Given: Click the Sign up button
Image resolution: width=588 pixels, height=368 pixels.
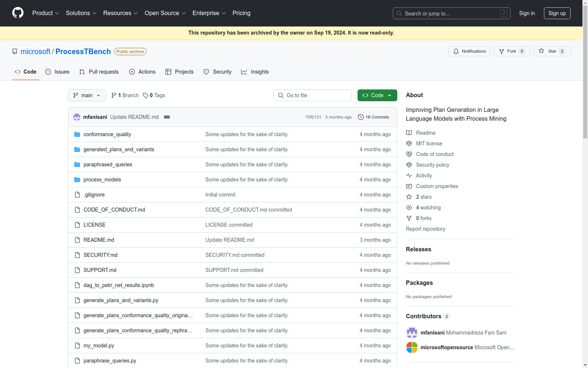Looking at the screenshot, I should pyautogui.click(x=557, y=13).
